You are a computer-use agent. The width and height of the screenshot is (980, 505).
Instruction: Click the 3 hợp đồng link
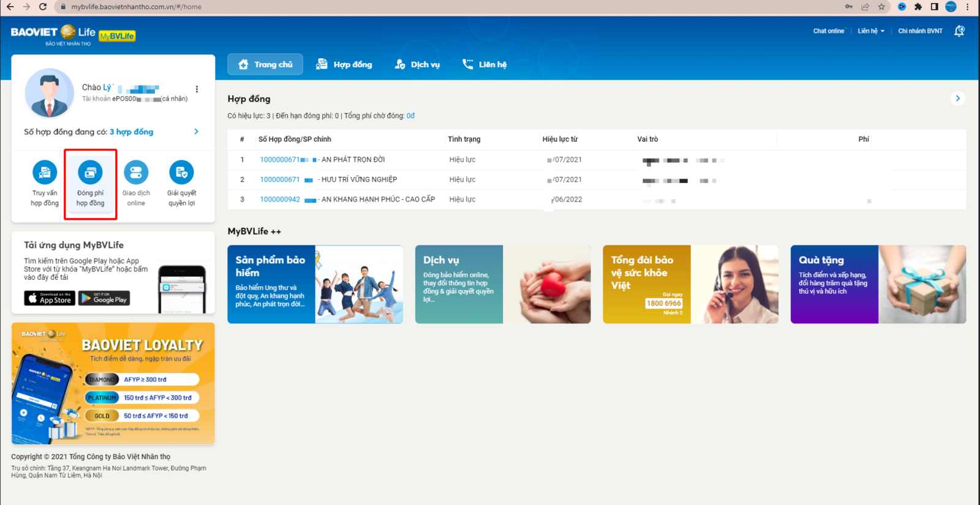tap(131, 132)
